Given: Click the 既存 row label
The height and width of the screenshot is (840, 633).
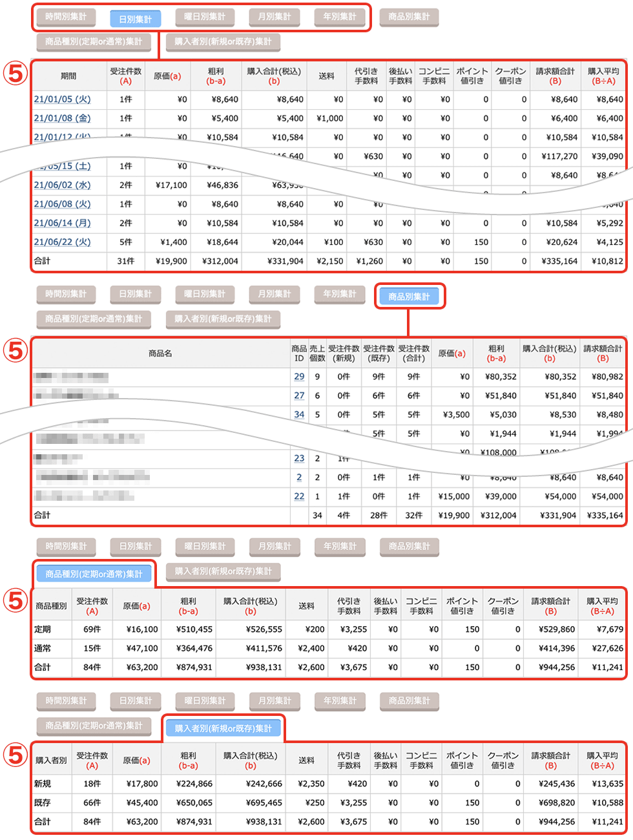Looking at the screenshot, I should coord(43,803).
